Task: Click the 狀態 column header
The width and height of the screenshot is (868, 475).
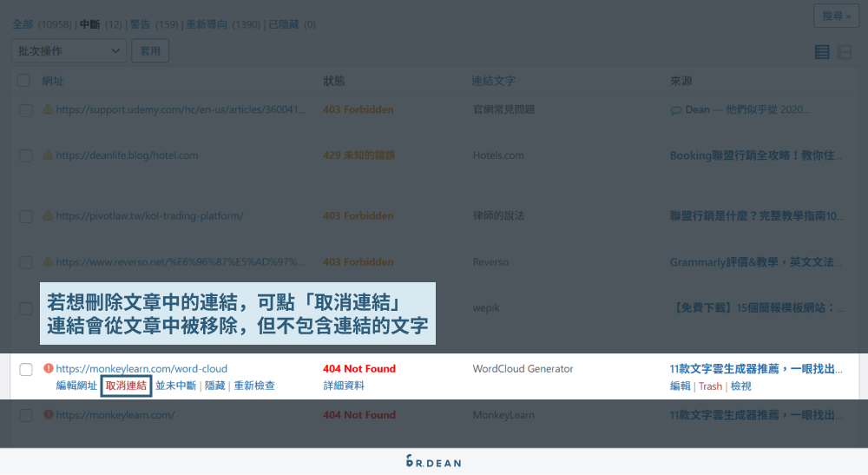Action: (x=334, y=81)
